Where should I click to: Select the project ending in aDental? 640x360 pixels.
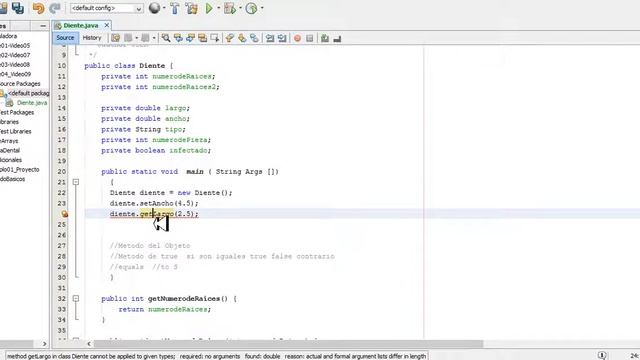tap(10, 151)
